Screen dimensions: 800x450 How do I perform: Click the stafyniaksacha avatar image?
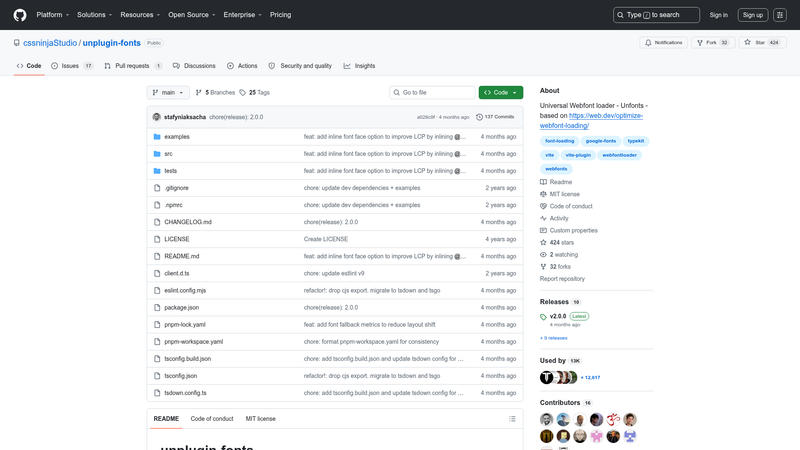pyautogui.click(x=157, y=117)
